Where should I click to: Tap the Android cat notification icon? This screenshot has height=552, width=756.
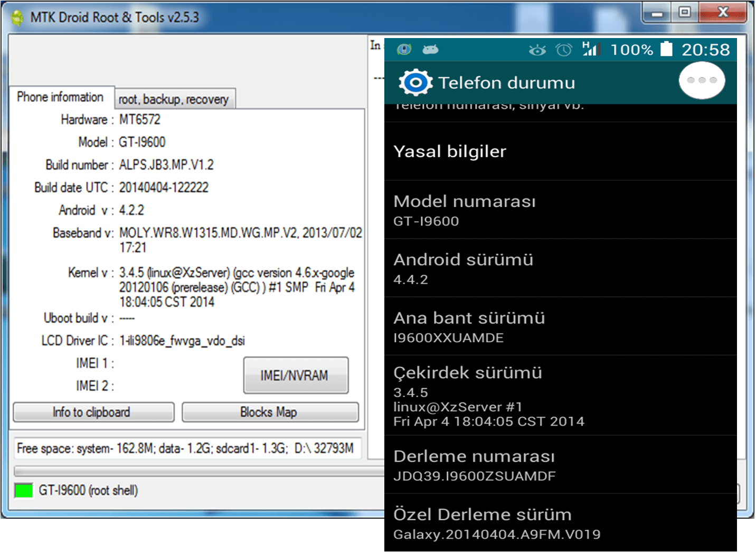430,50
